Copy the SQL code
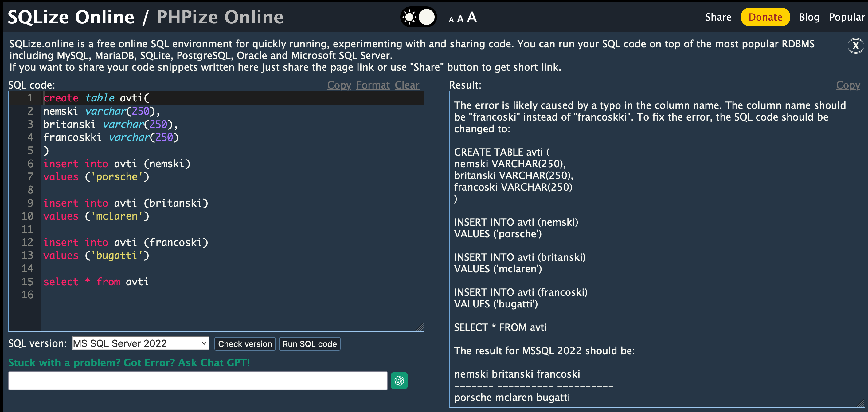Image resolution: width=868 pixels, height=412 pixels. click(339, 85)
